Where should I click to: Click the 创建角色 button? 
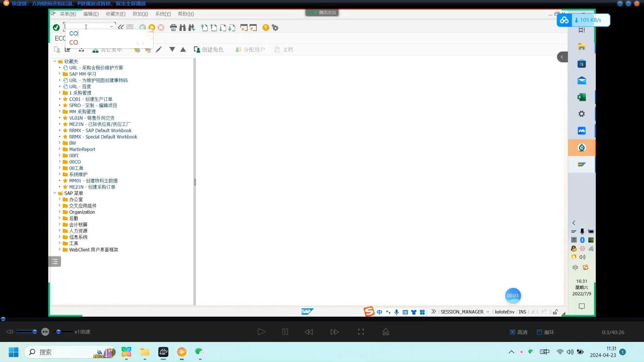coord(209,50)
